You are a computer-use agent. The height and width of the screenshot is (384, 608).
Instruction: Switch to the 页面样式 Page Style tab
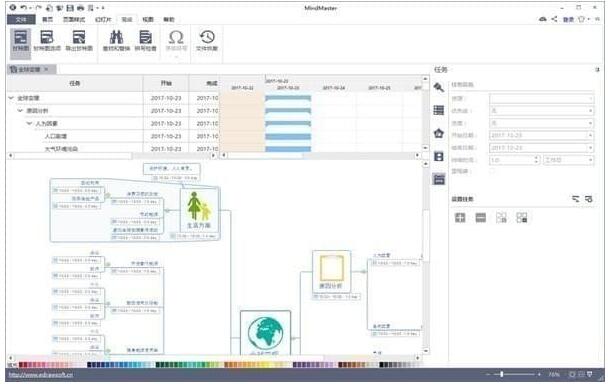click(74, 19)
